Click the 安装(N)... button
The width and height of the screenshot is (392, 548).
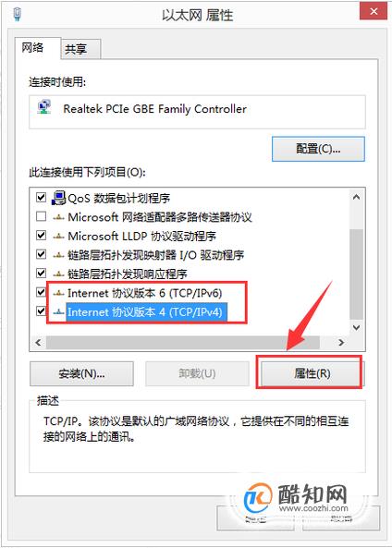[81, 373]
